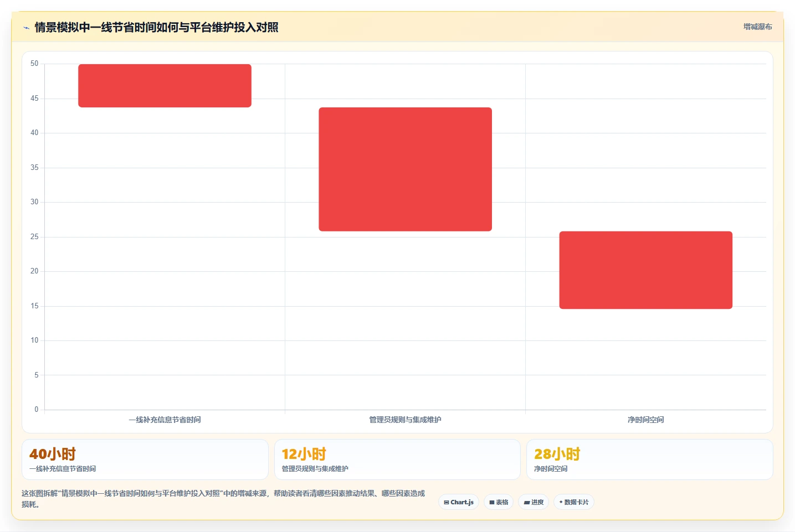Click the chart title 情景模拟中一线节省时间

point(156,27)
